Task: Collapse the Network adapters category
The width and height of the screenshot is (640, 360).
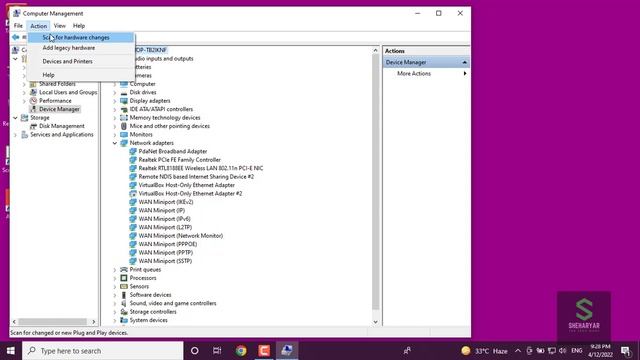Action: 115,143
